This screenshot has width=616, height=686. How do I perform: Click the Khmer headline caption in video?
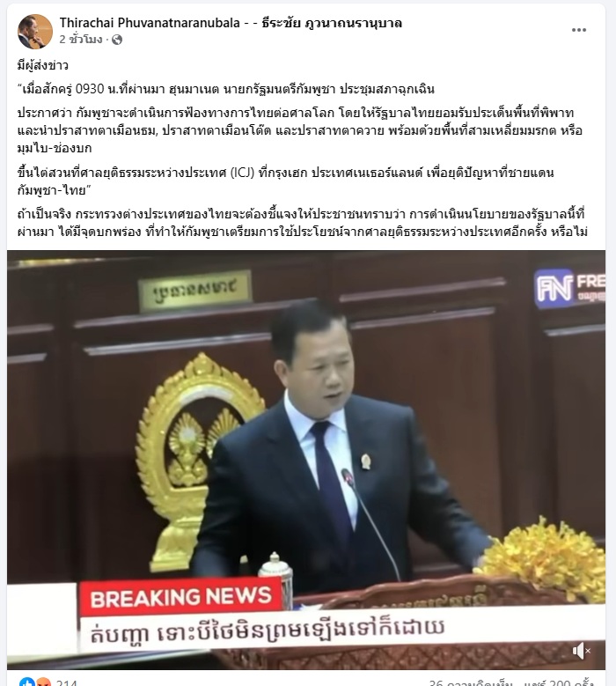click(268, 631)
